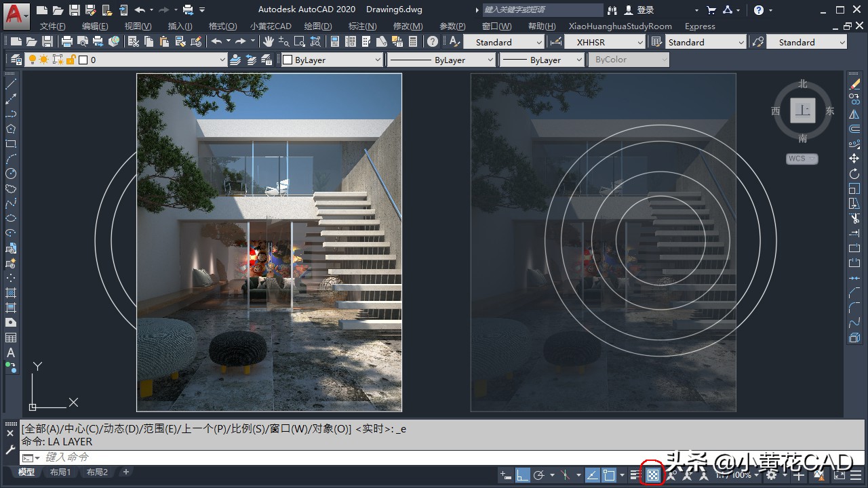
Task: Click the Help question mark icon
Action: (x=759, y=9)
